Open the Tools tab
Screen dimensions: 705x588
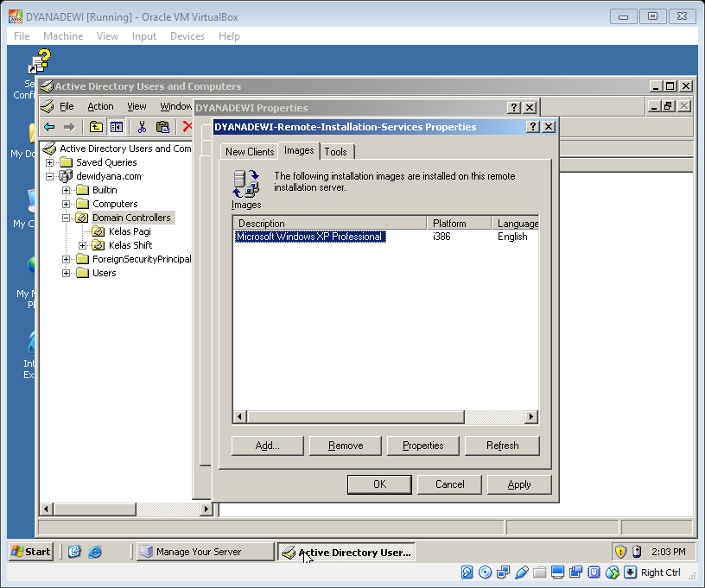pos(336,152)
